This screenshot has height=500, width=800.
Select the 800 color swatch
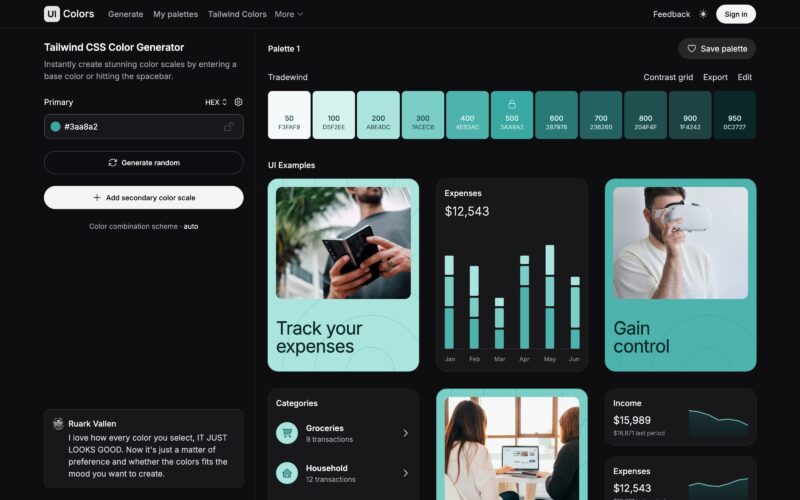(x=645, y=115)
